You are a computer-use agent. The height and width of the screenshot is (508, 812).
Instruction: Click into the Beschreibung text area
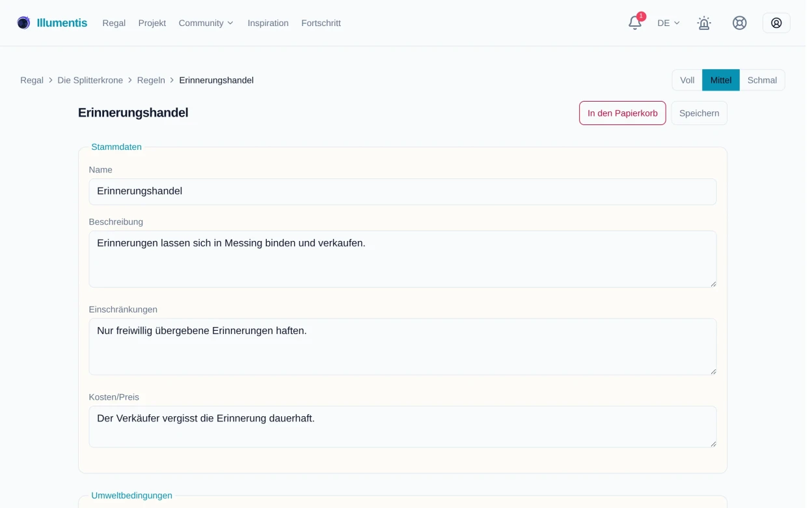[x=403, y=259]
